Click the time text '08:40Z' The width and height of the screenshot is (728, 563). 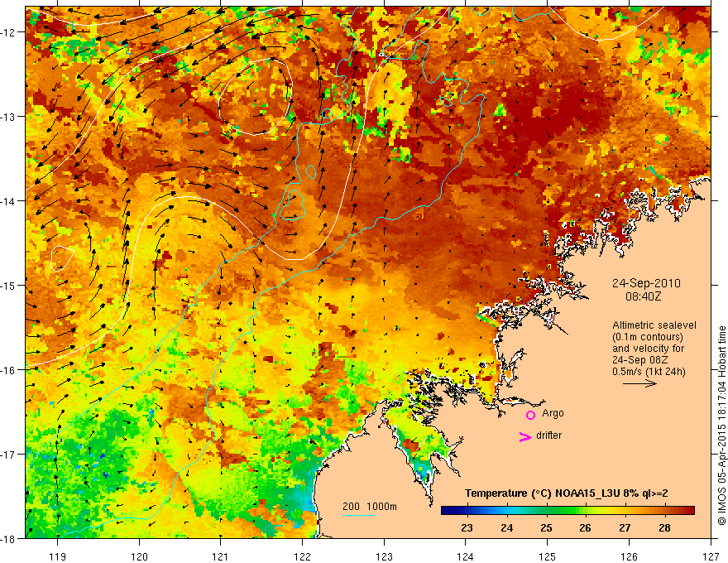[x=644, y=296]
